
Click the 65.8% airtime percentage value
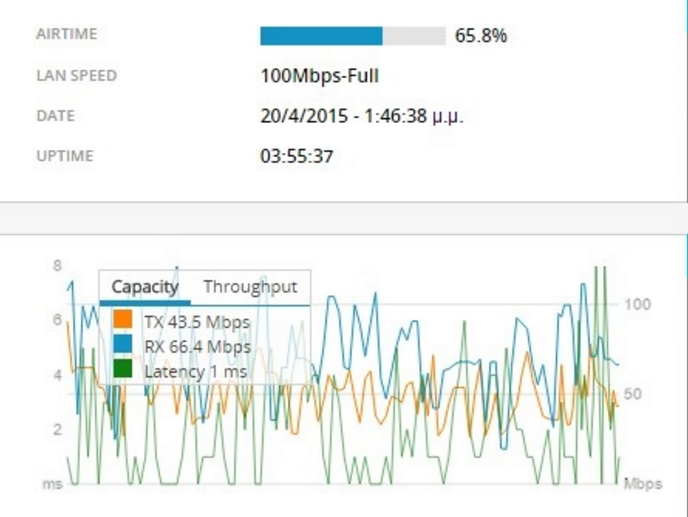pyautogui.click(x=481, y=36)
